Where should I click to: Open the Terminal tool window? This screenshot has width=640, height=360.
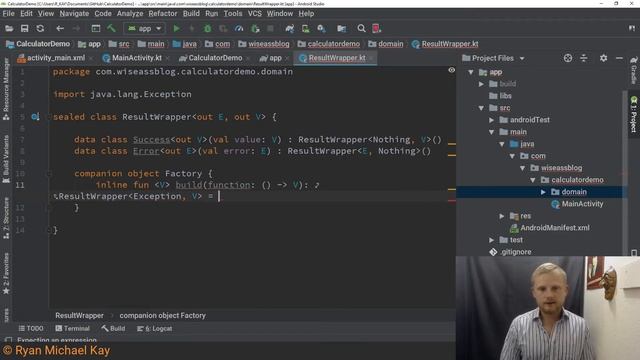tap(72, 329)
